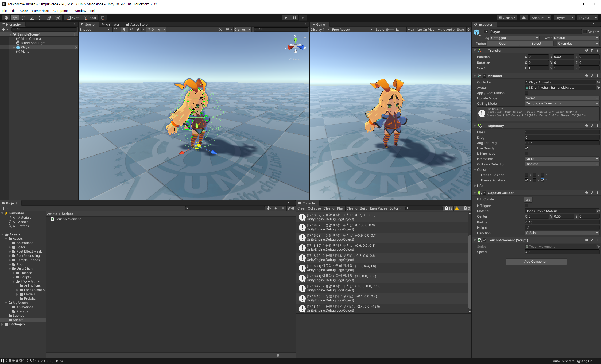
Task: Open the GameObject menu
Action: (x=41, y=11)
